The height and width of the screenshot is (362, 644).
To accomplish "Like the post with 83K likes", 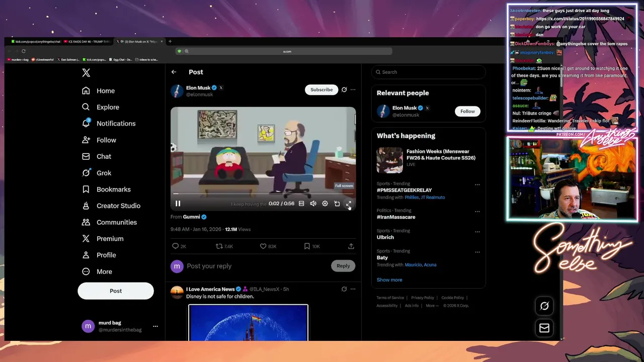I will pos(268,246).
